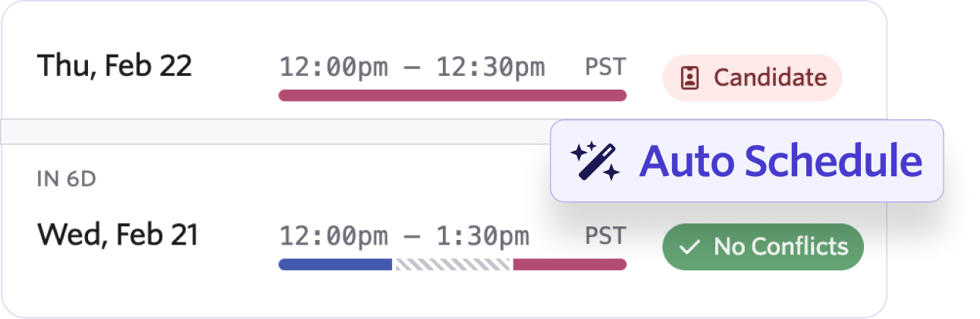Click the blue segment of Wednesday's bar
980x319 pixels.
click(335, 264)
